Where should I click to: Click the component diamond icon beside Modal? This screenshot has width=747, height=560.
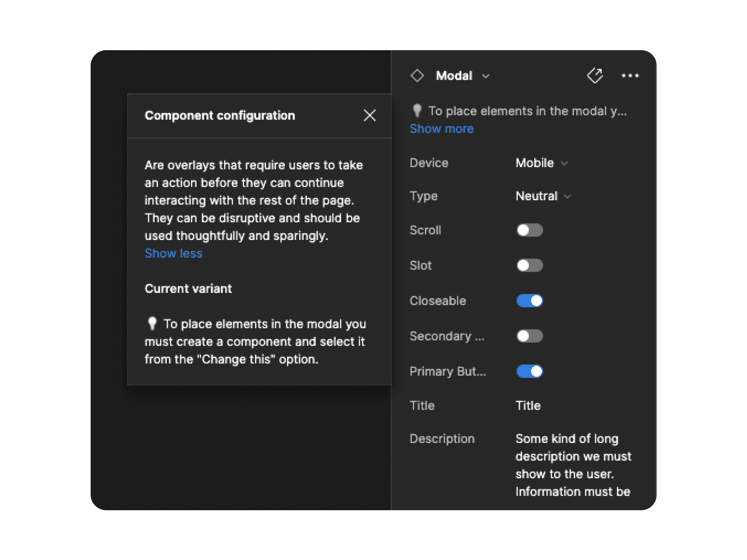(417, 75)
